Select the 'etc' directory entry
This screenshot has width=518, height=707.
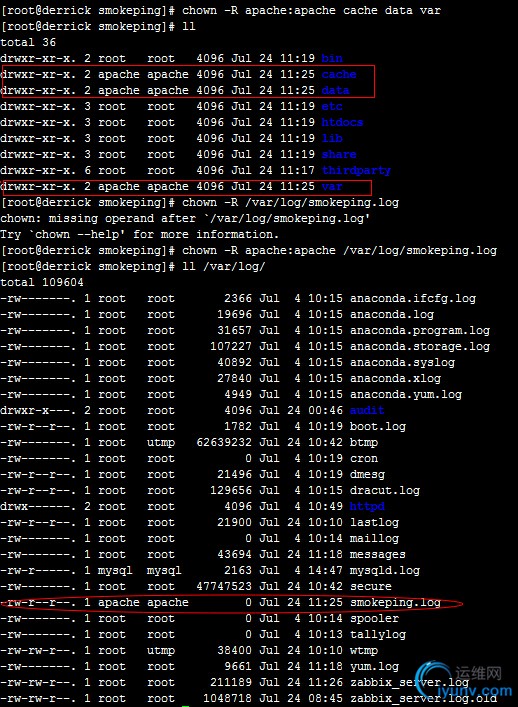[x=332, y=106]
